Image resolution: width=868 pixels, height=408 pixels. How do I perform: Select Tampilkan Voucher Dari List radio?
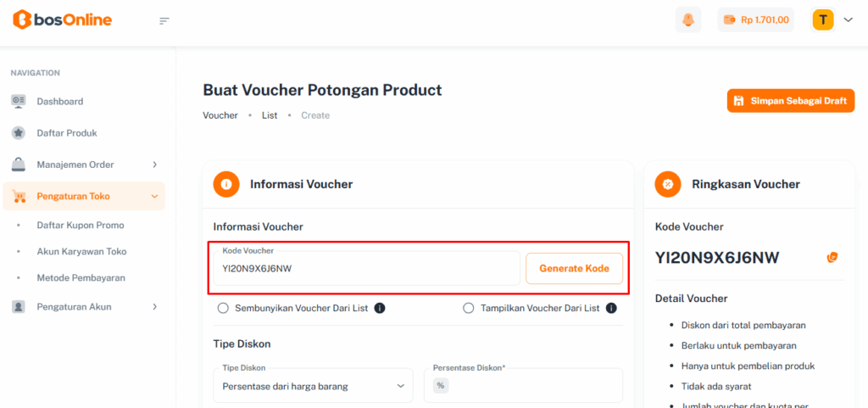[x=469, y=308]
